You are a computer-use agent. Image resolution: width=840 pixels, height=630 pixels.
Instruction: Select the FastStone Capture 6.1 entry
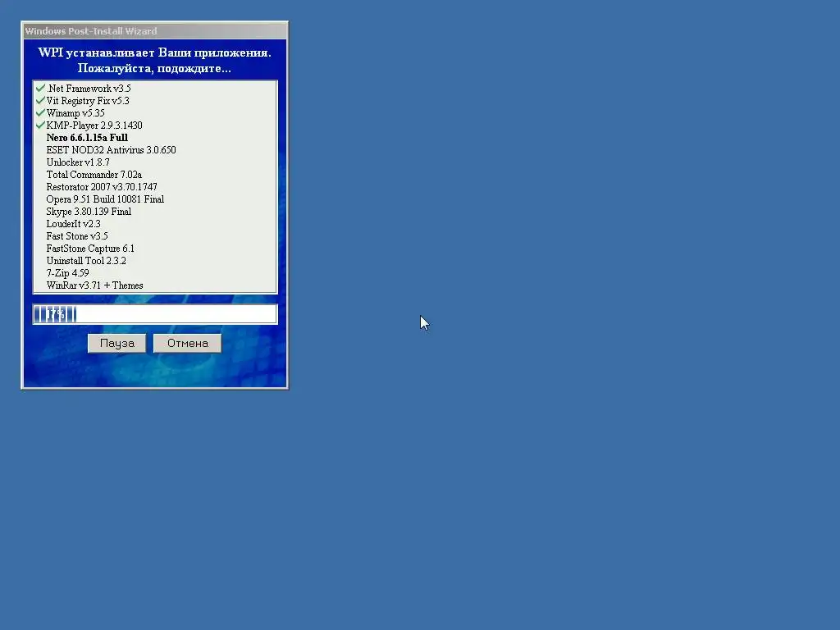click(90, 249)
